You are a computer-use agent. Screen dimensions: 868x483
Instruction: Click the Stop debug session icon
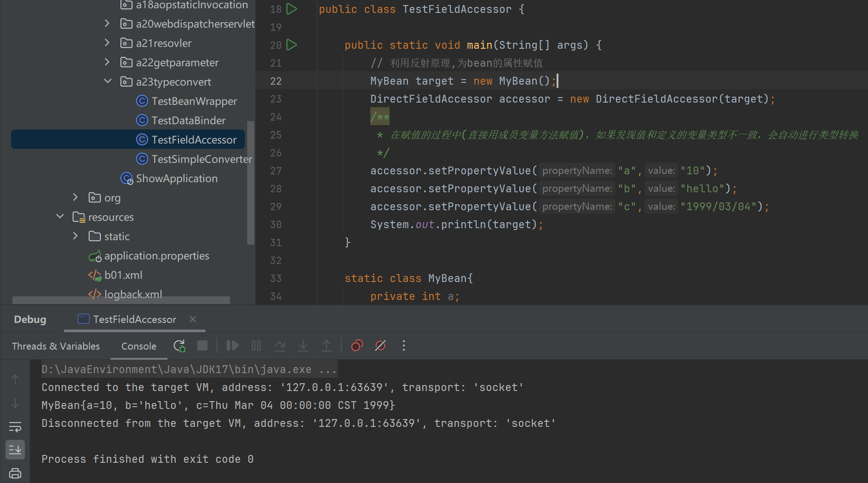[202, 346]
